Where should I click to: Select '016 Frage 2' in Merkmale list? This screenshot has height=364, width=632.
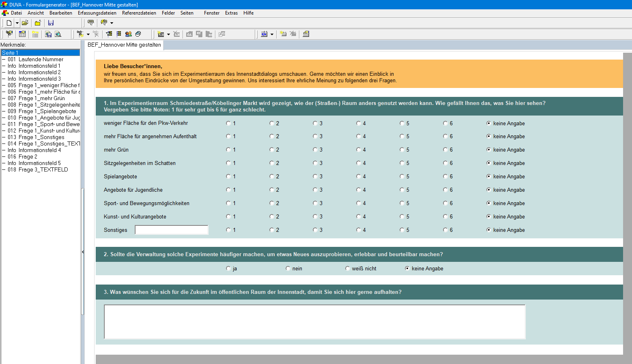[28, 156]
